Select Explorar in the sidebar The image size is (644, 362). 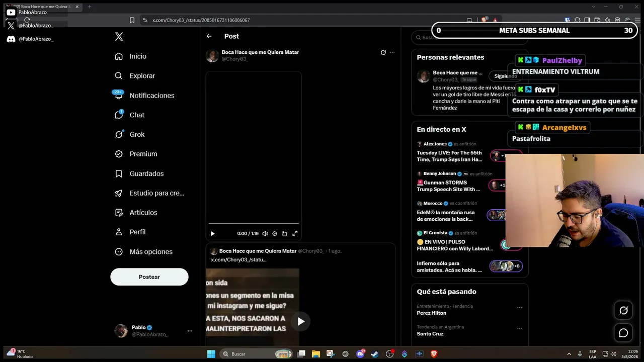(x=142, y=76)
